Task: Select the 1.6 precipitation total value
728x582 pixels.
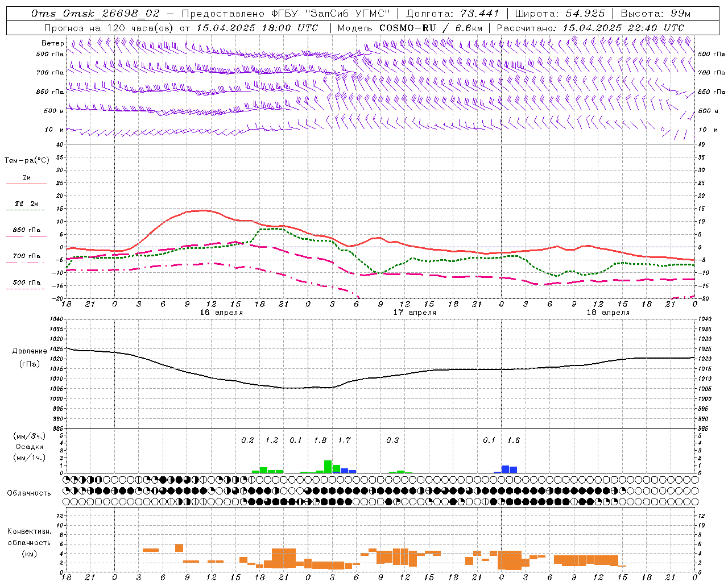Action: pos(514,440)
